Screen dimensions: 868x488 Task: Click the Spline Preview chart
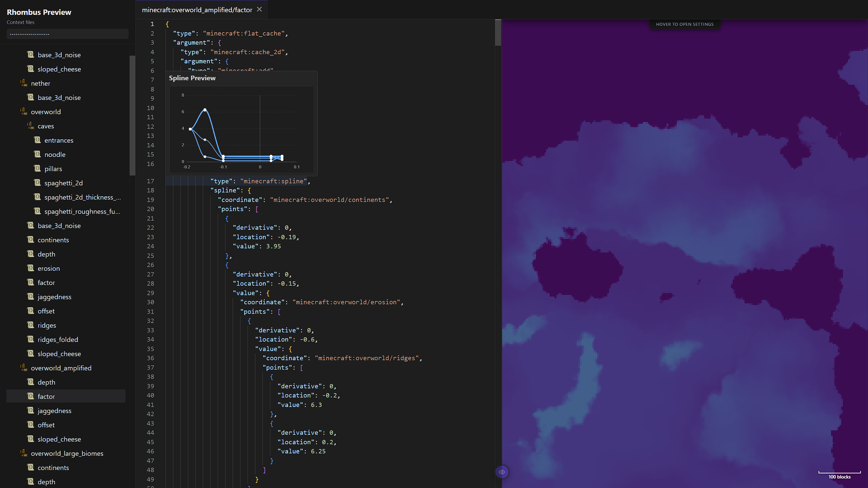[x=241, y=129]
